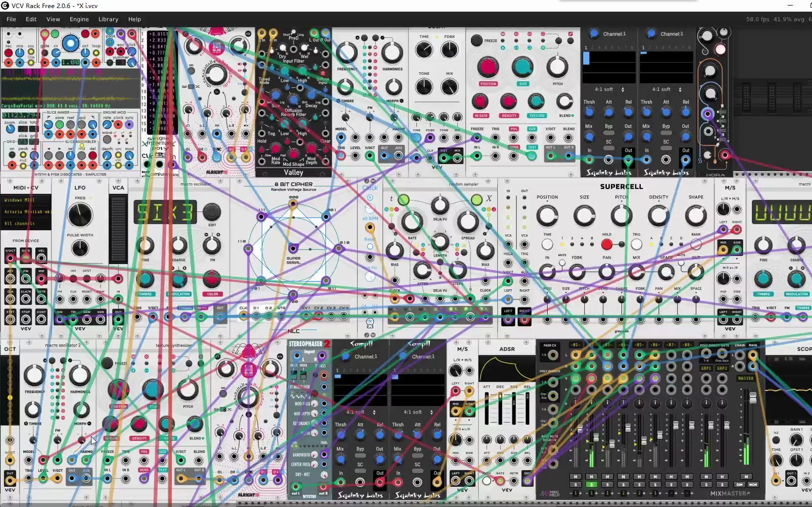812x507 pixels.
Task: Toggle BYPASS on the Stereophaser 2 module
Action: 314,374
